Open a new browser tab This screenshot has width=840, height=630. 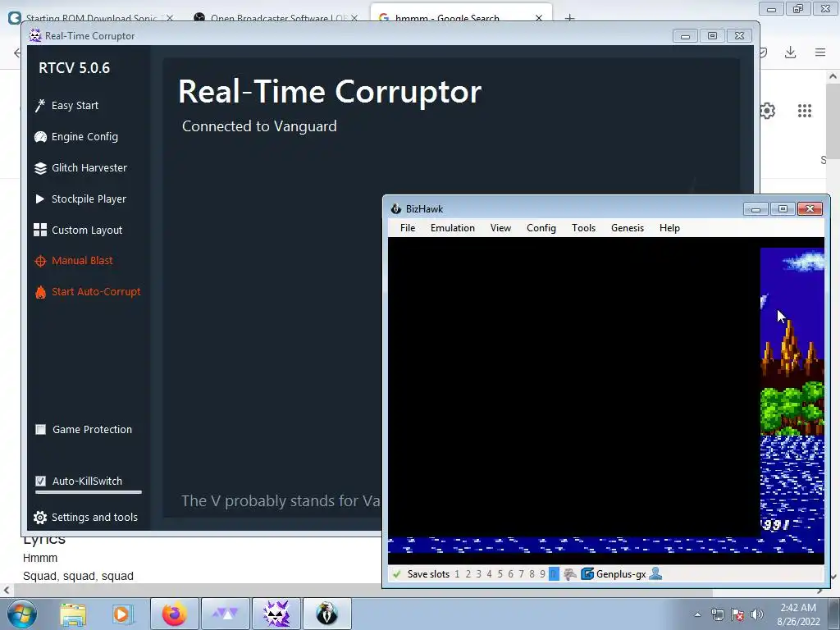569,18
